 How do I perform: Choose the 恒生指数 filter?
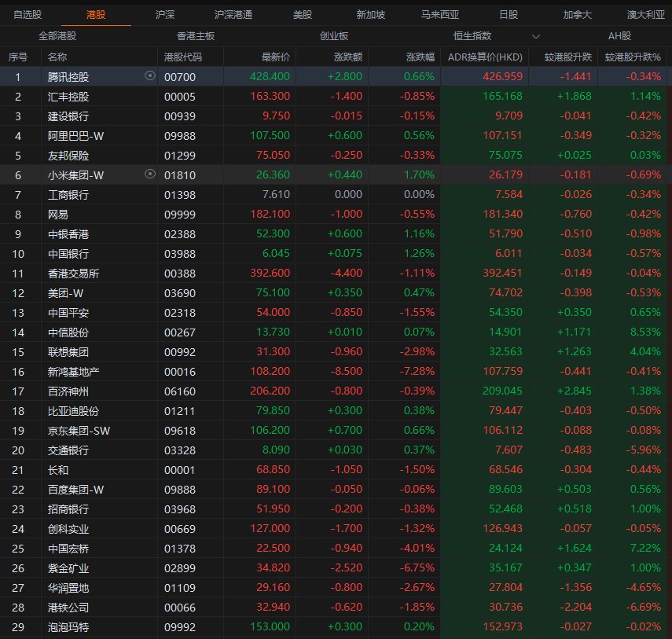pos(472,36)
